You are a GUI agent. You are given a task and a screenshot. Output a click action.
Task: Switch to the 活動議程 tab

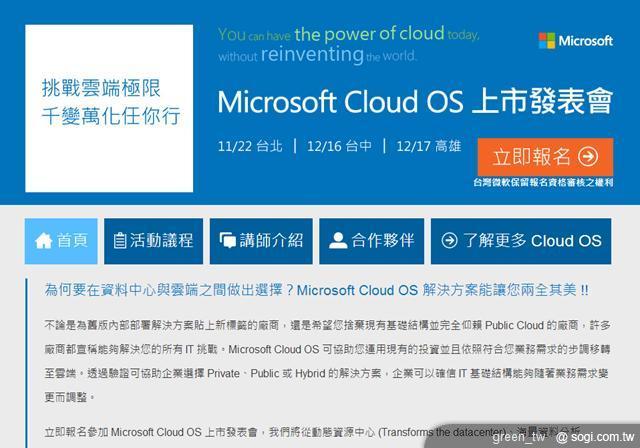point(153,241)
